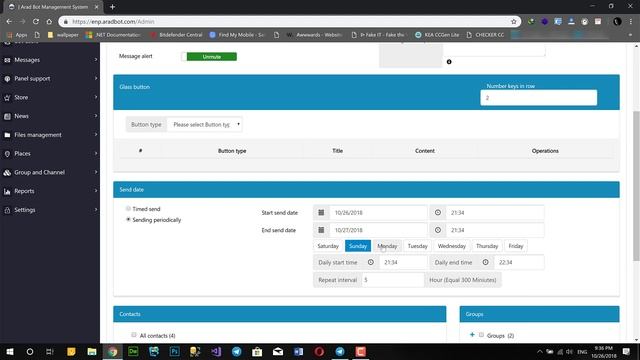Toggle the Tuesday day button
This screenshot has width=640, height=360.
pos(418,246)
